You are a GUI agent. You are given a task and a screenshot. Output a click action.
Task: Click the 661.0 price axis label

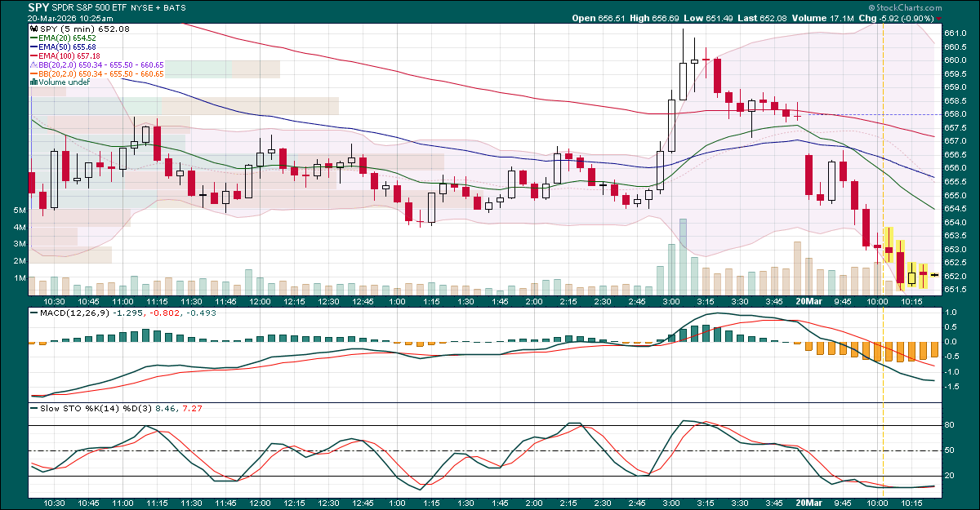pyautogui.click(x=955, y=33)
